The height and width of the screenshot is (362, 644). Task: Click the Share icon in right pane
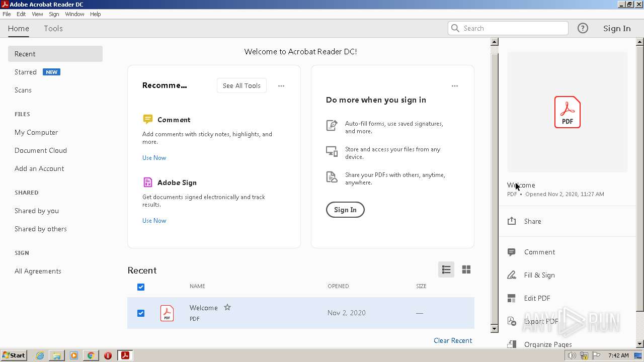tap(512, 221)
